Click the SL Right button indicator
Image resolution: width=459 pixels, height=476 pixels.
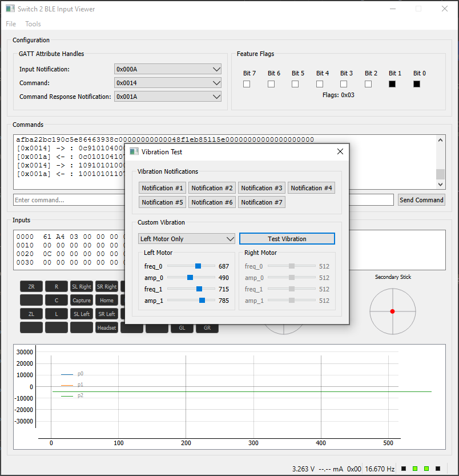(x=82, y=286)
